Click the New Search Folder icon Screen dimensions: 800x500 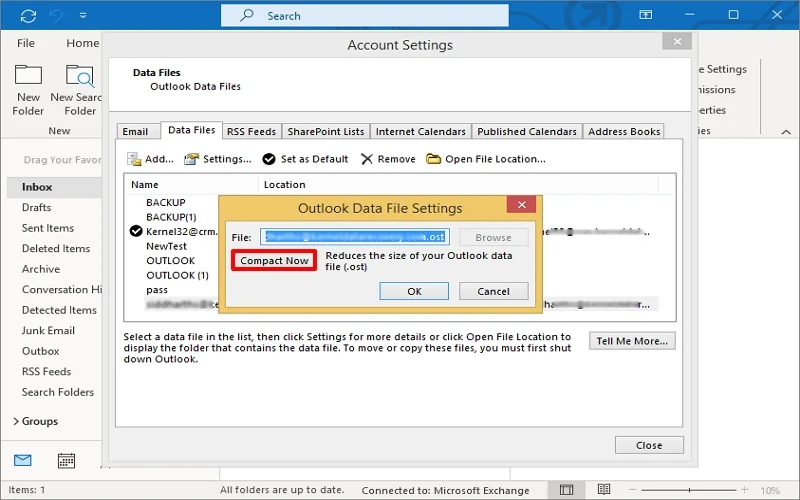pos(78,90)
